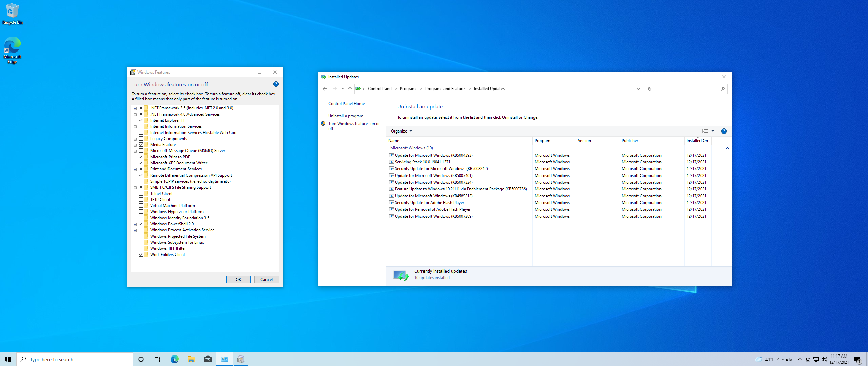Click the search magnifier in Installed Updates
This screenshot has width=868, height=366.
click(x=723, y=89)
